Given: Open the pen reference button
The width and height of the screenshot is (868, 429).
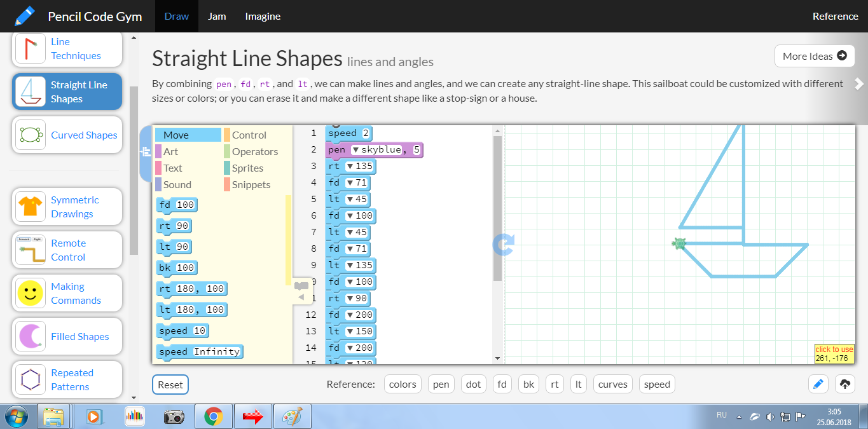Looking at the screenshot, I should (x=441, y=384).
